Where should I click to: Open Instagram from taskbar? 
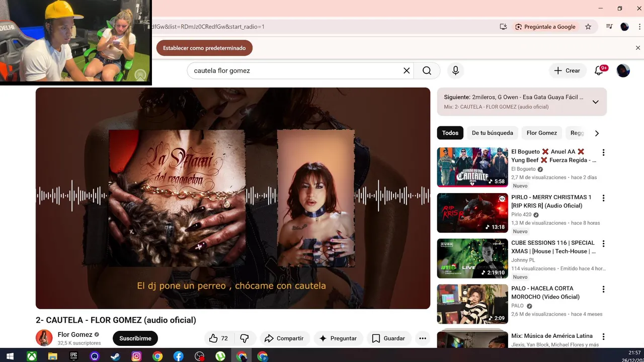[x=136, y=356]
